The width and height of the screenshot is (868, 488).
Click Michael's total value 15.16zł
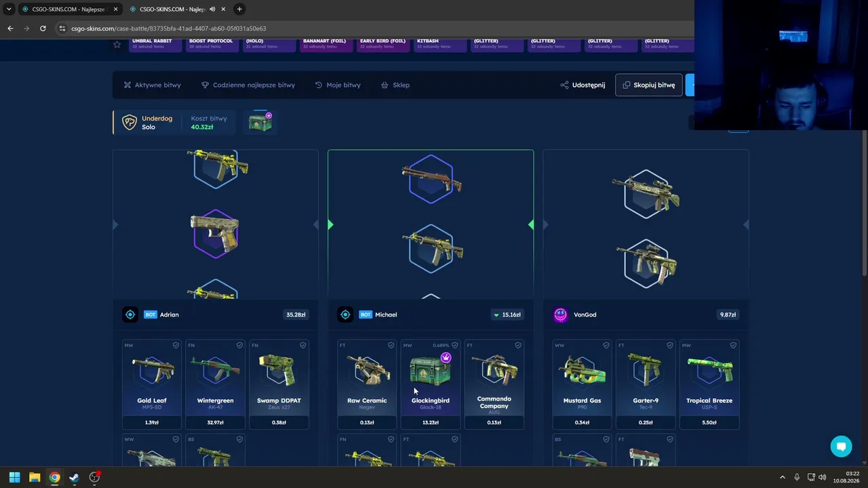click(507, 314)
